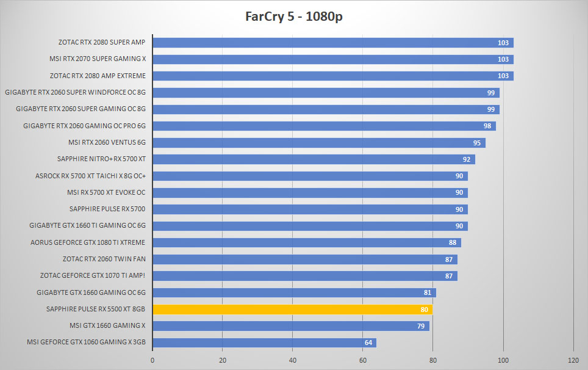This screenshot has height=370, width=588.
Task: Click the MSI RTX 2060 VENTUS 6G bar
Action: coord(319,143)
